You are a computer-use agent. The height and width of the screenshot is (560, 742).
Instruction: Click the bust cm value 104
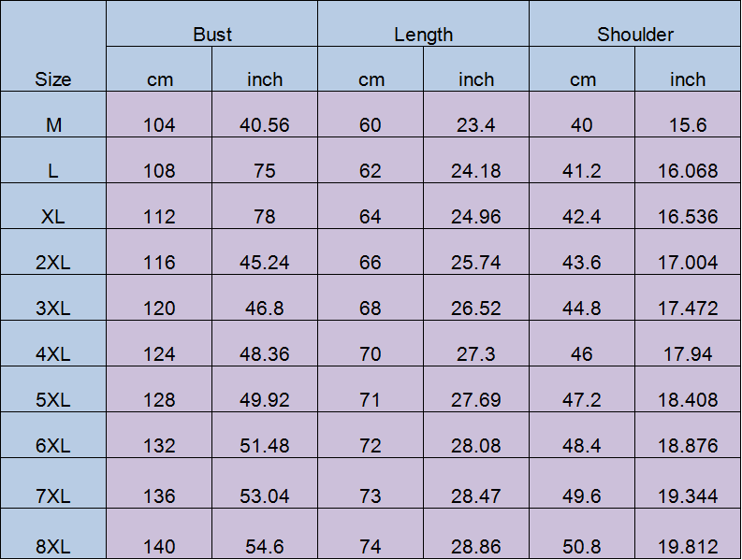[x=159, y=124]
